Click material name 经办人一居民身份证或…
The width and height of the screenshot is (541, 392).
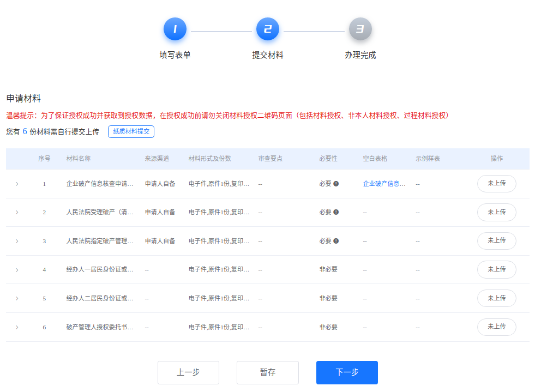click(100, 269)
